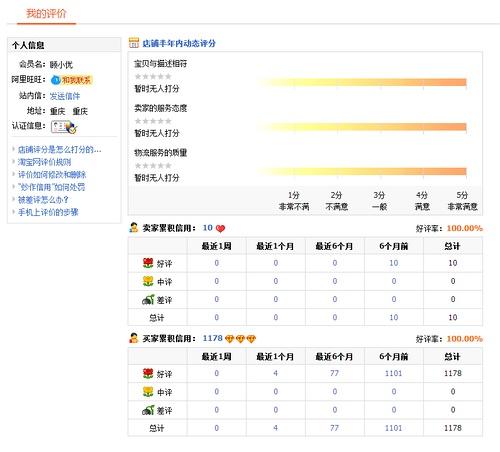Click the member name 顾小优
Screen dimensions: 500x452
click(61, 65)
